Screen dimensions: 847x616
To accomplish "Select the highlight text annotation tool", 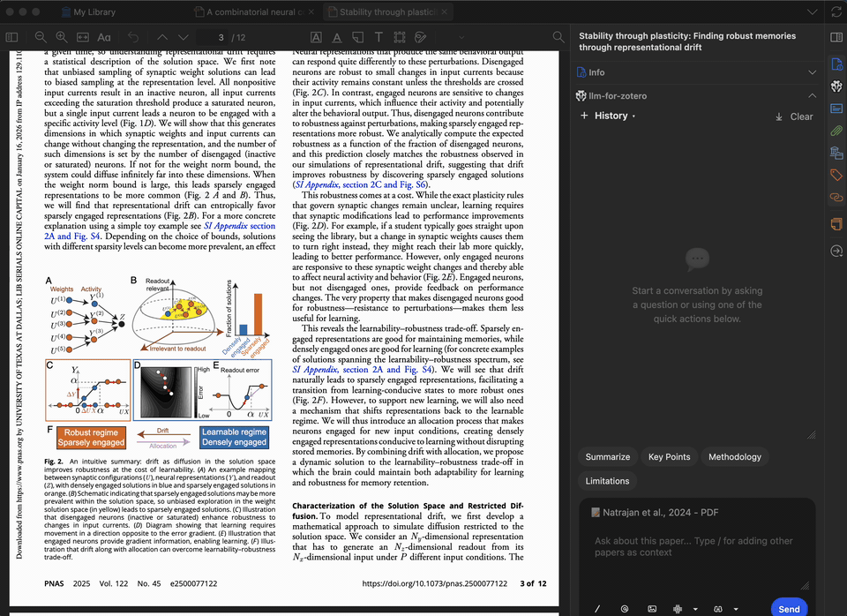I will pyautogui.click(x=317, y=37).
